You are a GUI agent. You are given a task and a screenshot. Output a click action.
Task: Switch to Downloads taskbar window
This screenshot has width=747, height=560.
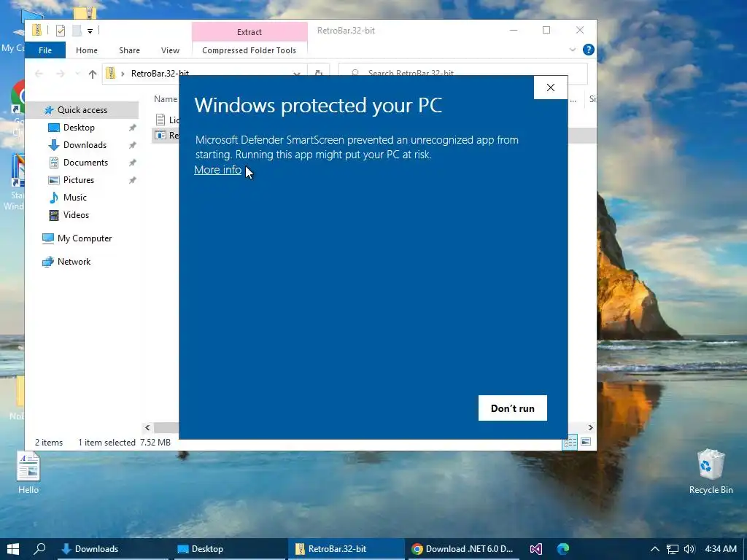click(x=113, y=549)
